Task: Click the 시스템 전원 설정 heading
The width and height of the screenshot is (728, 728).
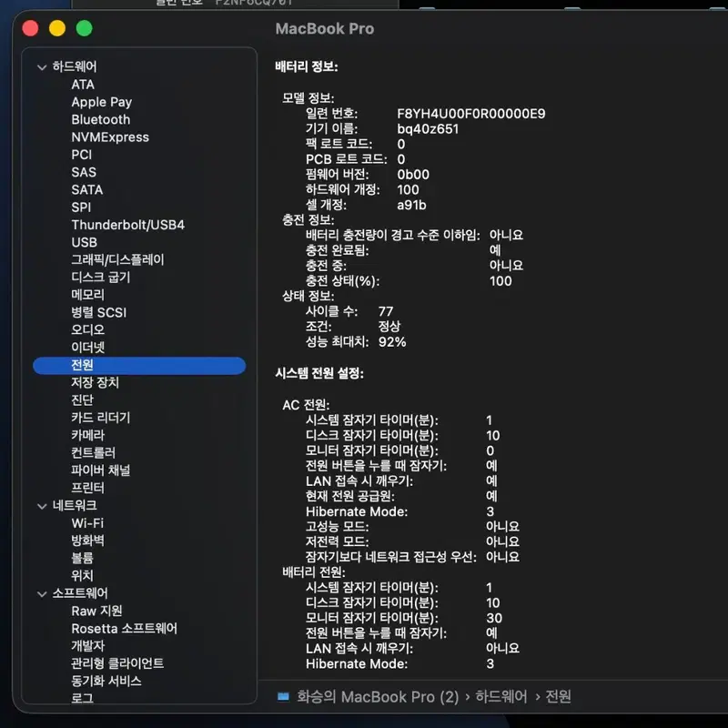Action: 319,373
